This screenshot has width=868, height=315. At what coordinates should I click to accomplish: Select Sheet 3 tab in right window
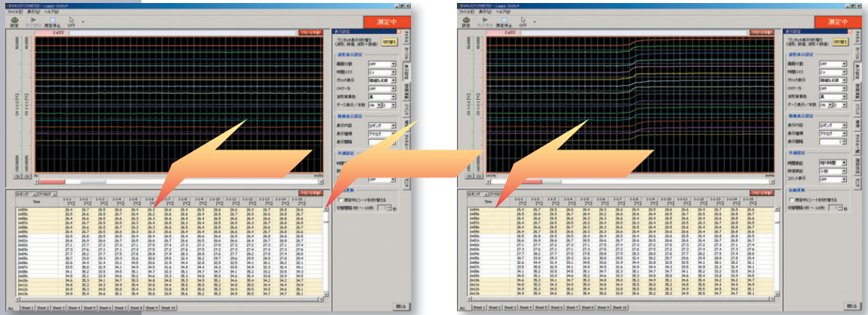[510, 307]
